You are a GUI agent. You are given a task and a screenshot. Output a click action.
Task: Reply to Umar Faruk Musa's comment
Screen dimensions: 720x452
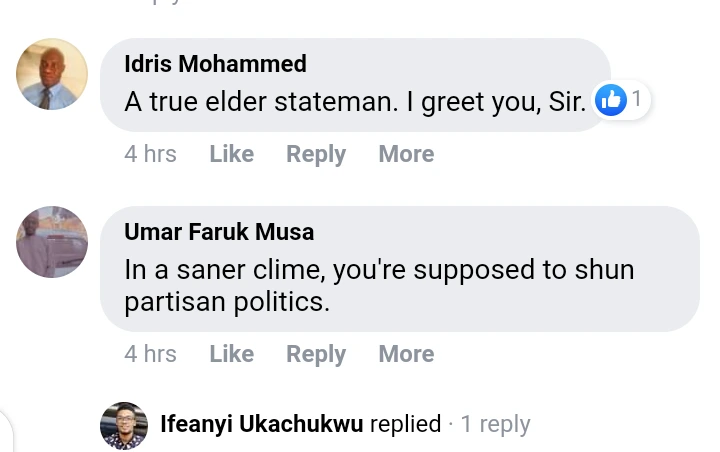pyautogui.click(x=316, y=354)
